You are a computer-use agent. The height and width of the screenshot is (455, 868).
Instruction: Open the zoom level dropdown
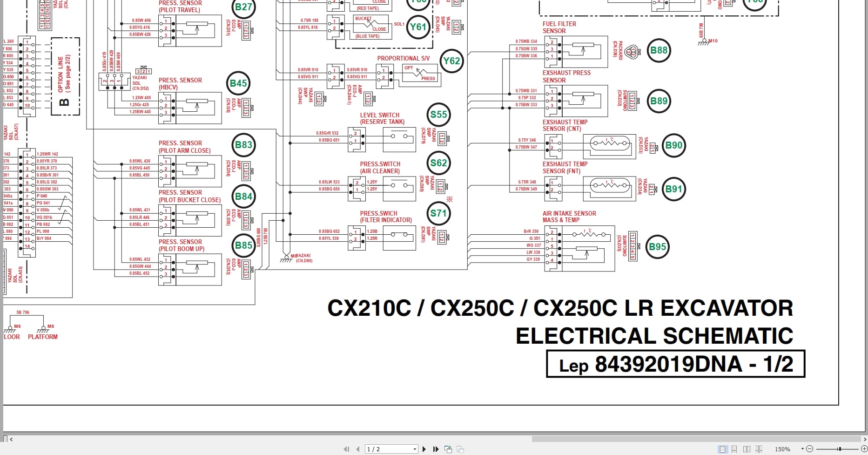click(x=802, y=449)
